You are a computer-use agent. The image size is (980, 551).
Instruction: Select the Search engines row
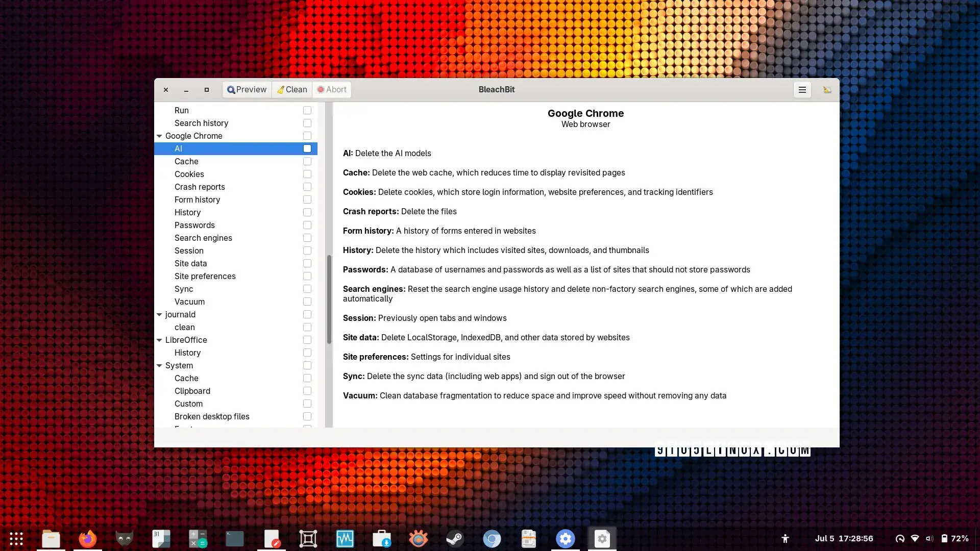[236, 238]
